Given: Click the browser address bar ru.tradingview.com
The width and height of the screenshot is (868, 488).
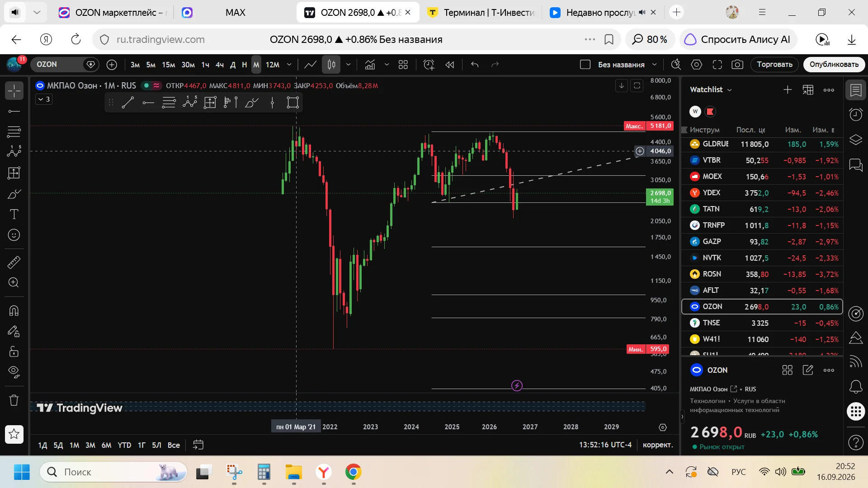Looking at the screenshot, I should coord(160,40).
